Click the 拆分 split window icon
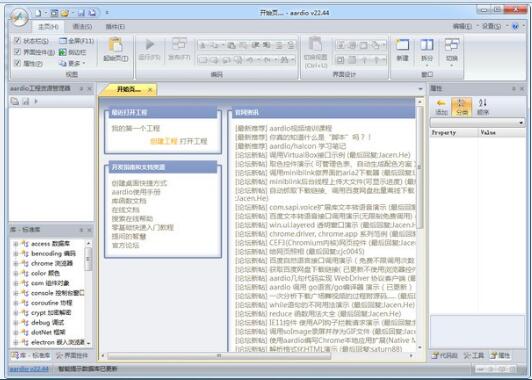The height and width of the screenshot is (380, 532). [427, 45]
